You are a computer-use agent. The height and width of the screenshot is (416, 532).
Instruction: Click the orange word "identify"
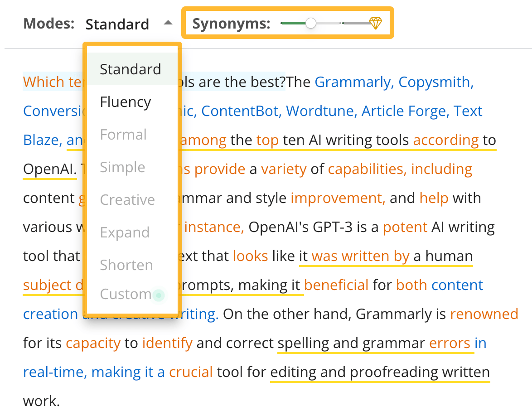[x=167, y=343]
